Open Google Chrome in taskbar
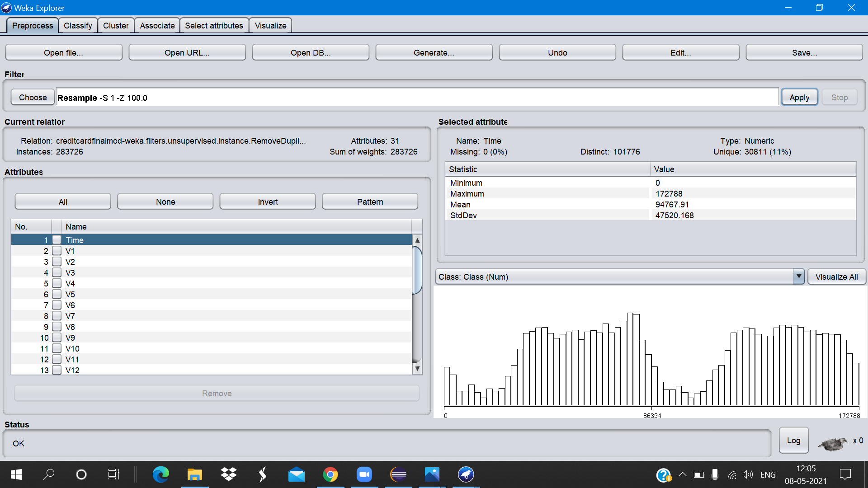 330,474
